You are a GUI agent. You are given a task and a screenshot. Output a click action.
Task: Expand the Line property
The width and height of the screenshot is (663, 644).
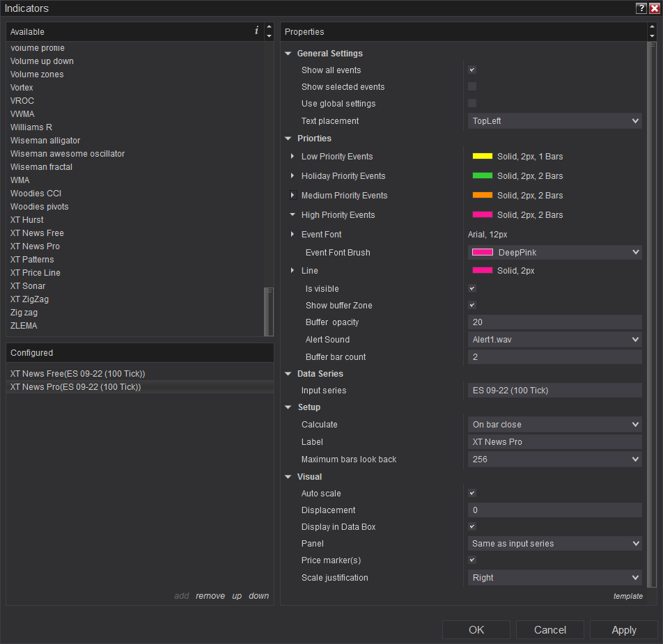(x=292, y=270)
